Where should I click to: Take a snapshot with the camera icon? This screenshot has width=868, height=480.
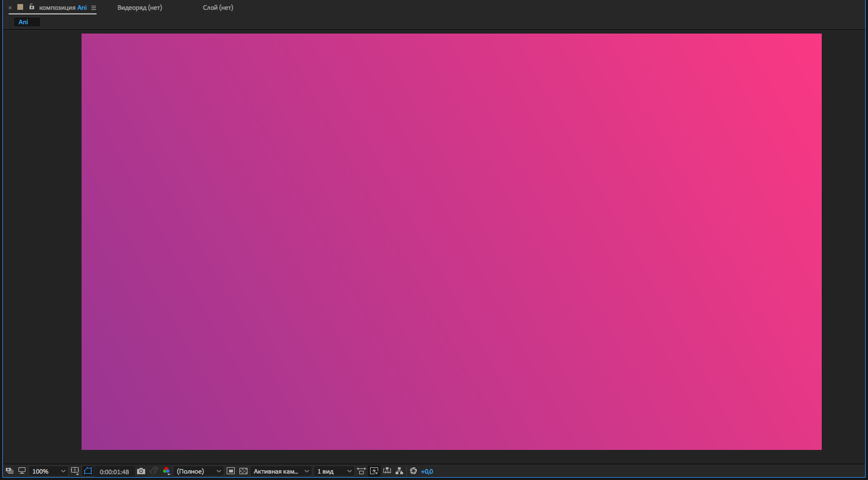(x=141, y=471)
